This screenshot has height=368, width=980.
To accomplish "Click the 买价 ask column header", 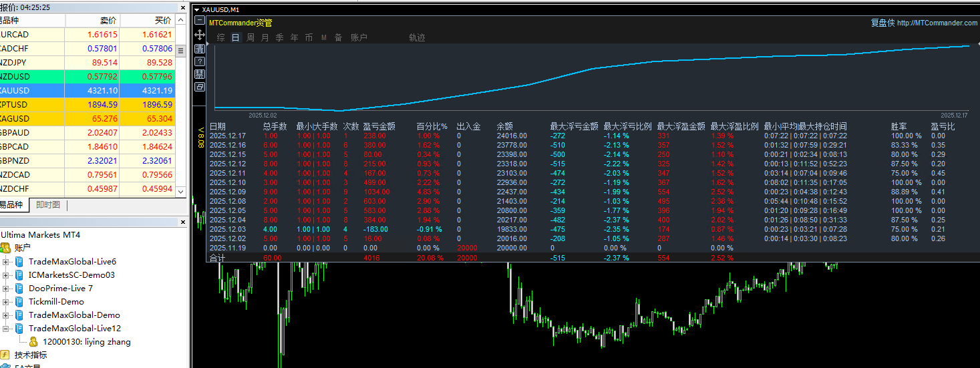I will tap(148, 20).
